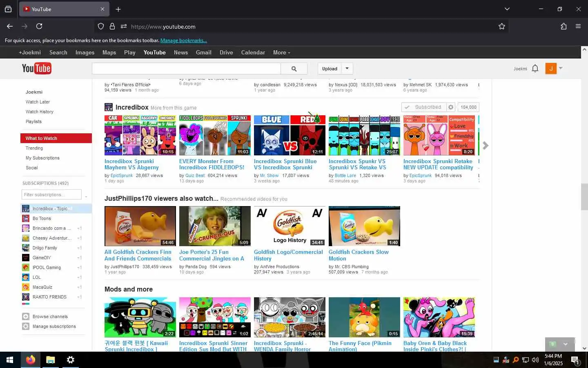Open Firefox application menu

[578, 26]
